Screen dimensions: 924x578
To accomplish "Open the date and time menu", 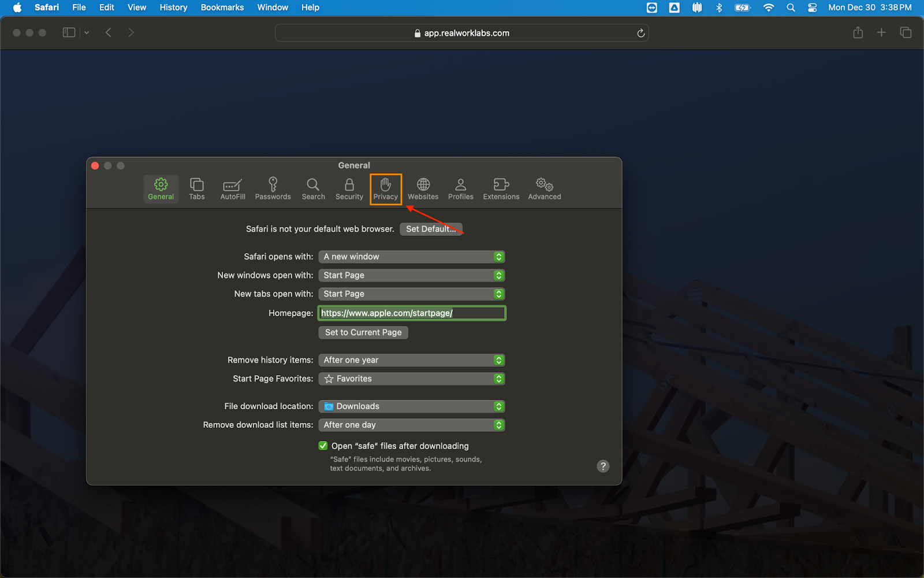I will (x=870, y=8).
